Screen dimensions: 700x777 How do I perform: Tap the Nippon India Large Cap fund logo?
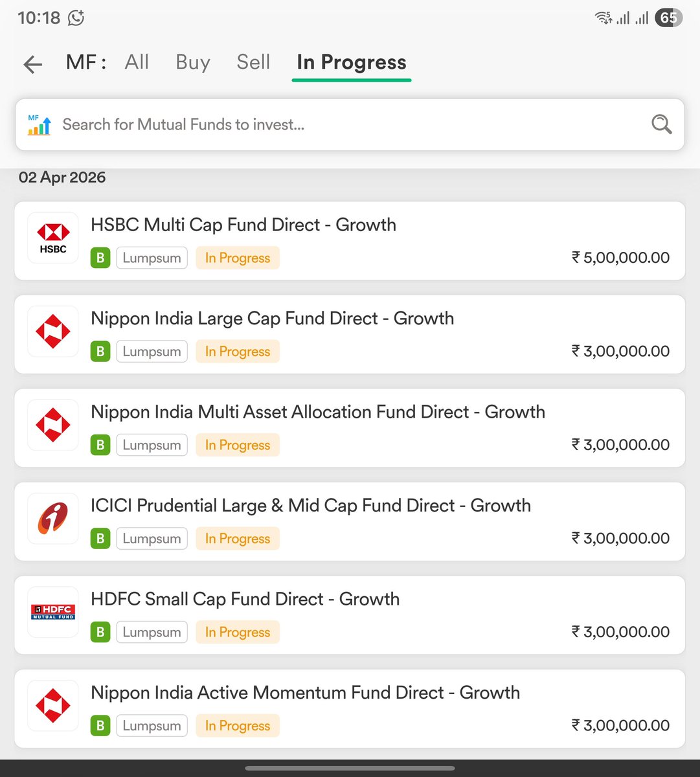[53, 332]
